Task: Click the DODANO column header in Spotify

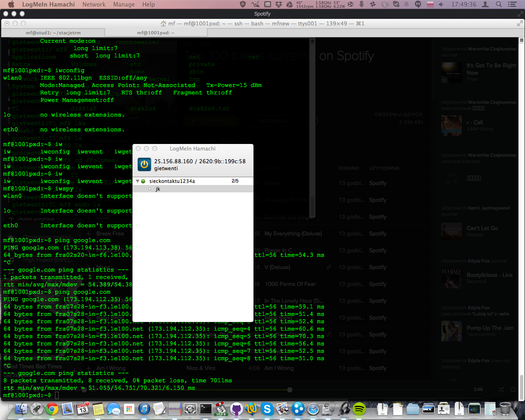Action: 349,168
